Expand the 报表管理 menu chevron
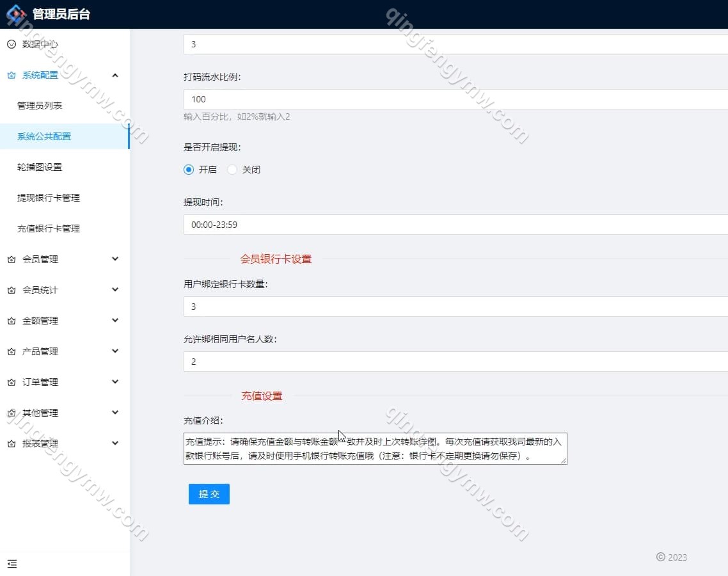728x576 pixels. [115, 444]
